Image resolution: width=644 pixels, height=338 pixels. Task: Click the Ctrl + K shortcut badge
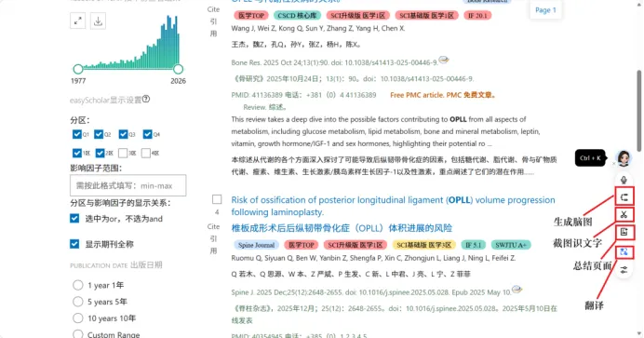[x=590, y=158]
